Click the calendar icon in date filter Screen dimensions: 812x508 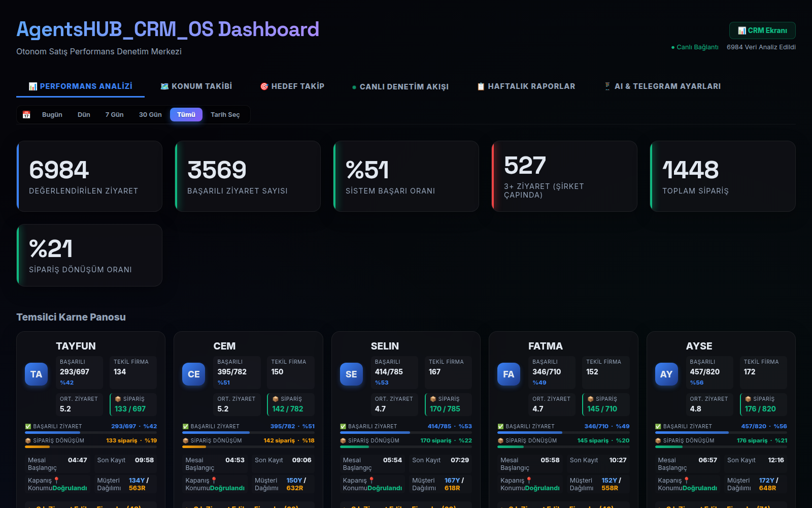point(26,115)
